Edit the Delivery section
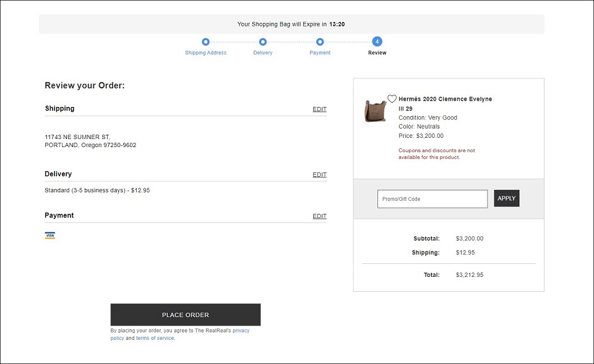The width and height of the screenshot is (594, 364). [319, 174]
